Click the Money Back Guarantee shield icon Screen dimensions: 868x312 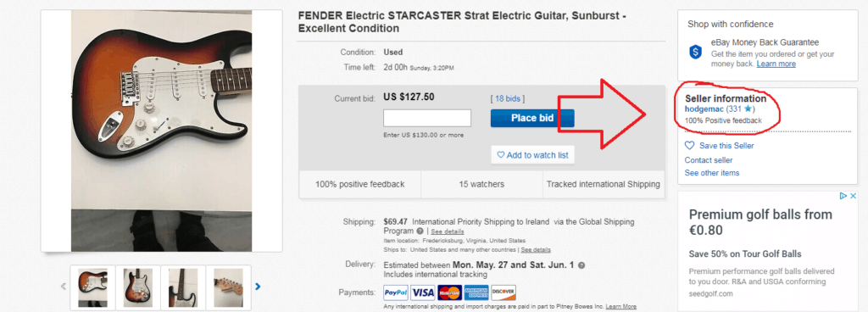(x=695, y=53)
